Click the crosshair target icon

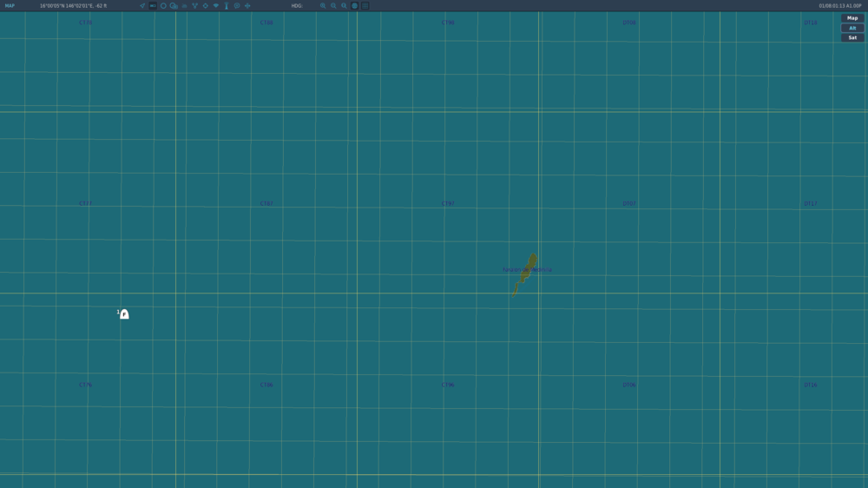(206, 5)
